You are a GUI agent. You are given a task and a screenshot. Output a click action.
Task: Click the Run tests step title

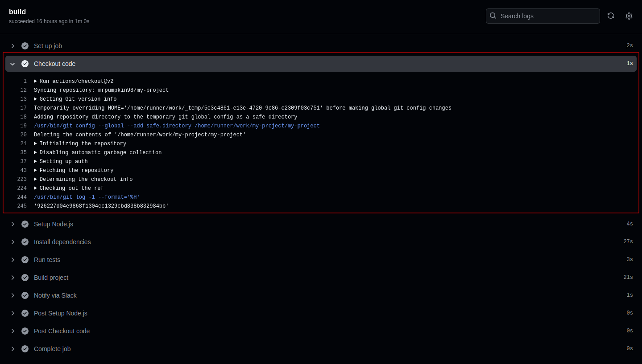[47, 260]
